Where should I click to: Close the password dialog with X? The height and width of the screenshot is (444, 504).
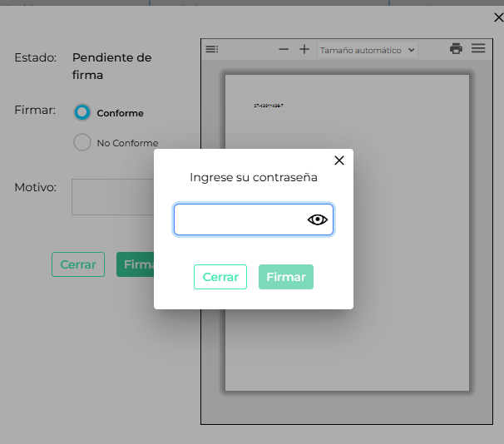[339, 160]
